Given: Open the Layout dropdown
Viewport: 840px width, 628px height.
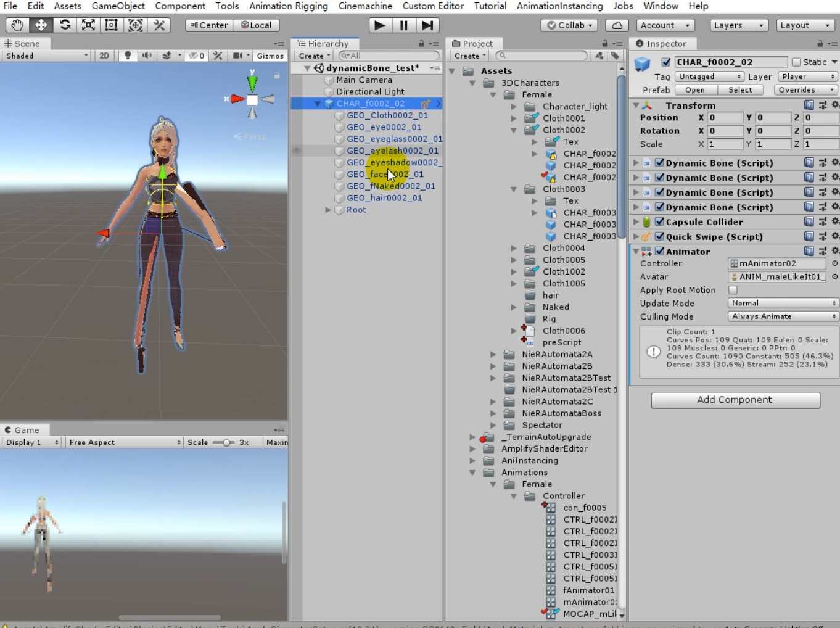Looking at the screenshot, I should click(805, 25).
